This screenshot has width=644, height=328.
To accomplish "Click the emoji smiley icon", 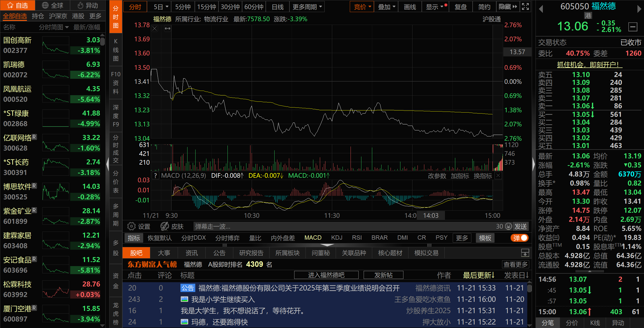I will click(x=509, y=226).
